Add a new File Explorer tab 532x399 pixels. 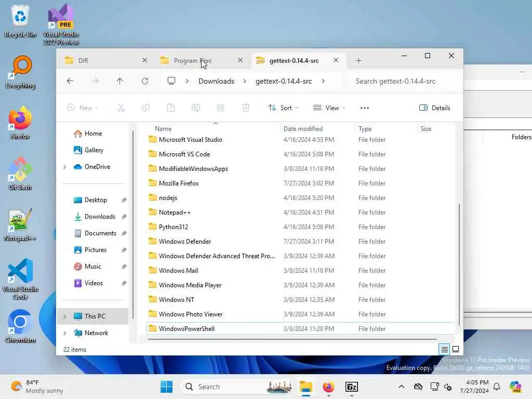[x=358, y=61]
